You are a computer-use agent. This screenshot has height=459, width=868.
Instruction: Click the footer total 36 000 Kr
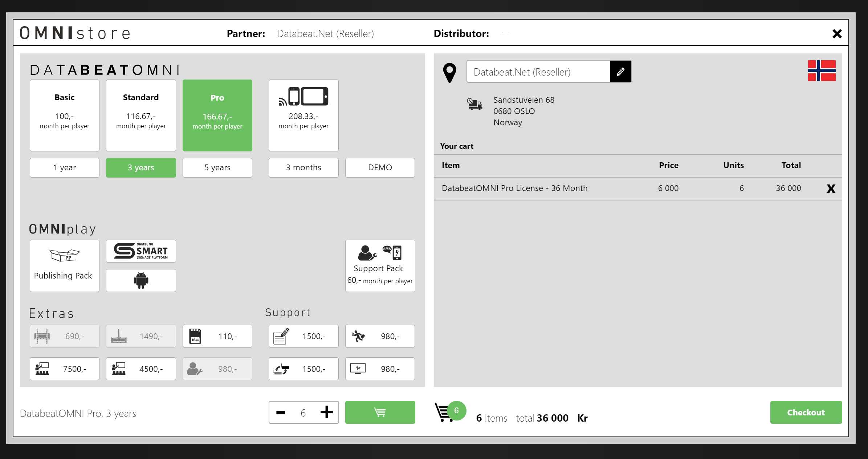click(562, 418)
